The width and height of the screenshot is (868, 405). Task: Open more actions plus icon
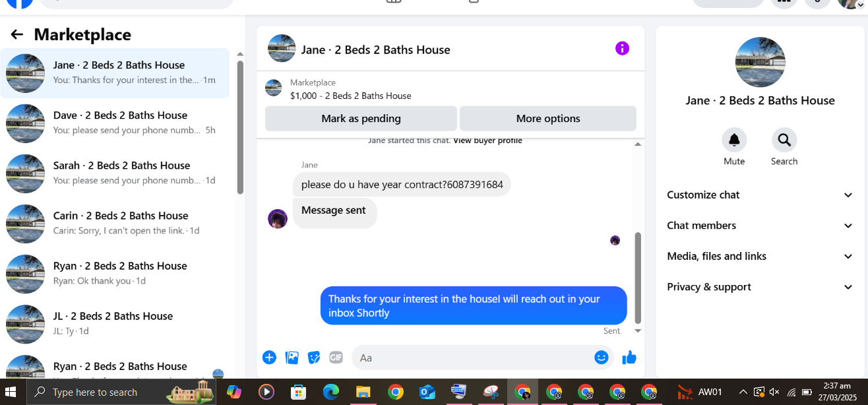tap(269, 358)
